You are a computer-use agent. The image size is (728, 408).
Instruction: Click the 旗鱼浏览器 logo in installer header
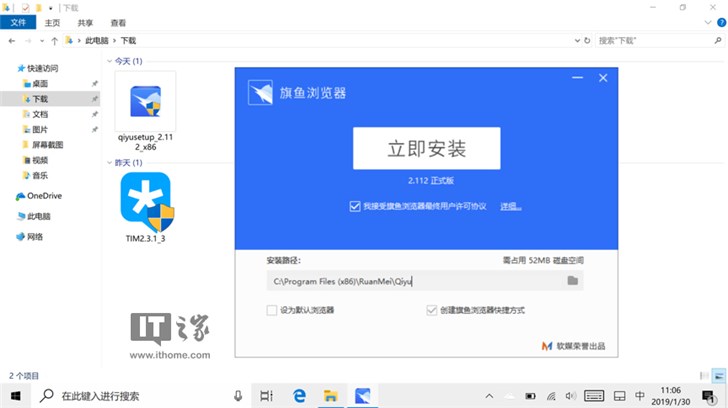point(260,92)
